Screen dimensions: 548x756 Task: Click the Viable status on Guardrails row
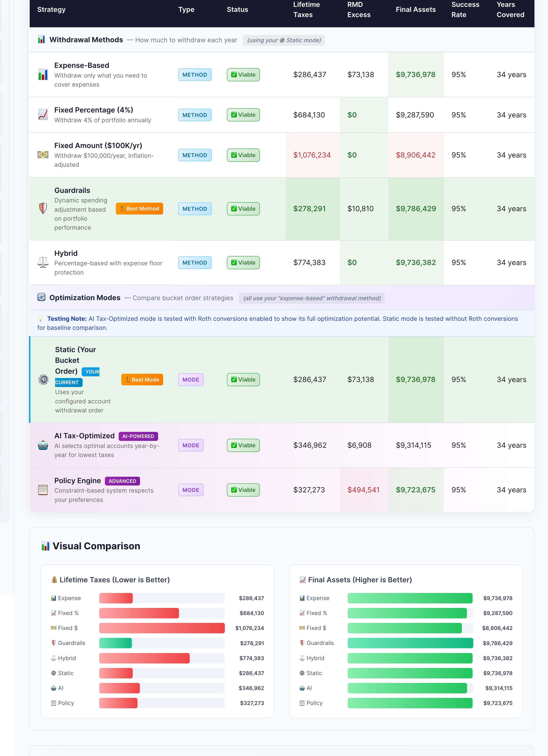click(243, 208)
